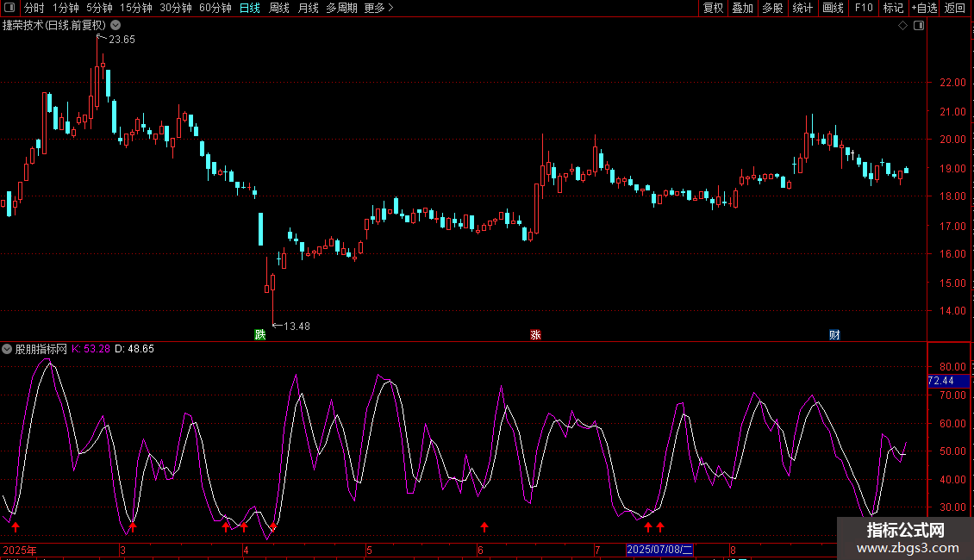974x560 pixels.
Task: Click month 3 on time axis
Action: pos(123,550)
